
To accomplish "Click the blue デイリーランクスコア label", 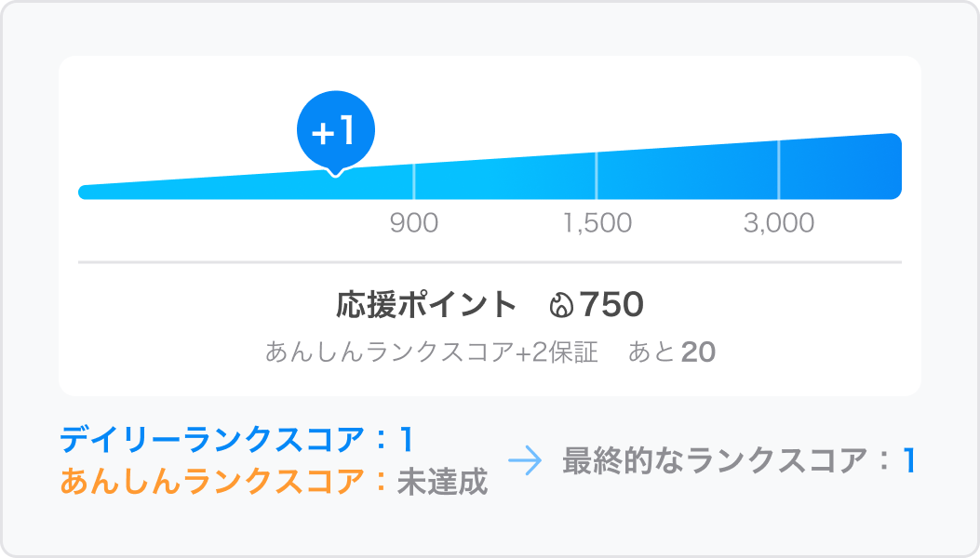I will point(212,439).
